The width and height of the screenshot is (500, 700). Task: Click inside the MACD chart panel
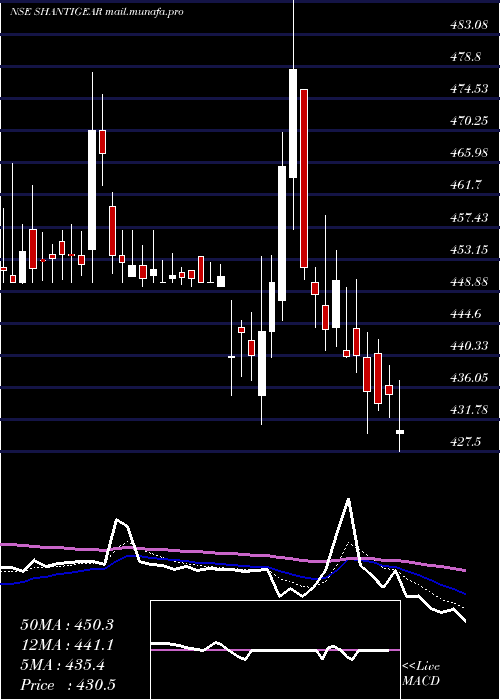275,650
